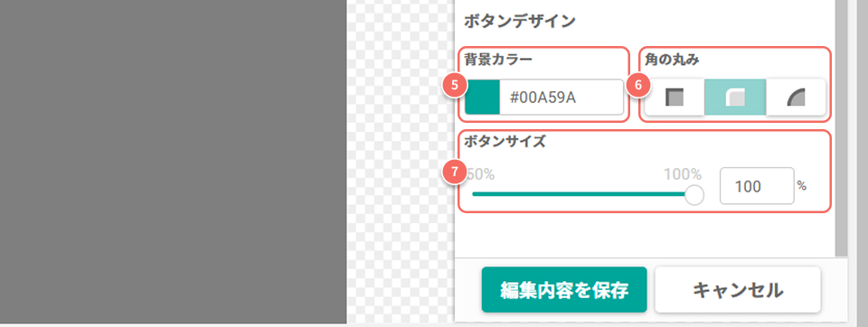Click the checkered transparent canvas strip

click(401, 162)
